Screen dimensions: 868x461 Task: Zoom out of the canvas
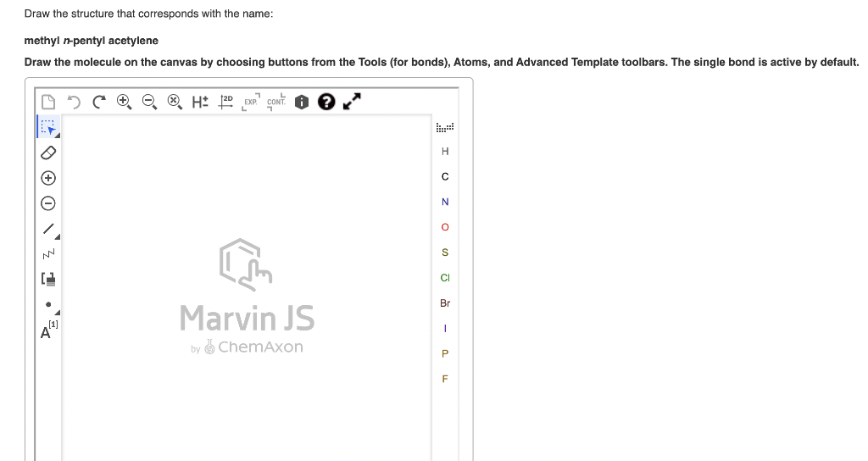click(x=149, y=102)
